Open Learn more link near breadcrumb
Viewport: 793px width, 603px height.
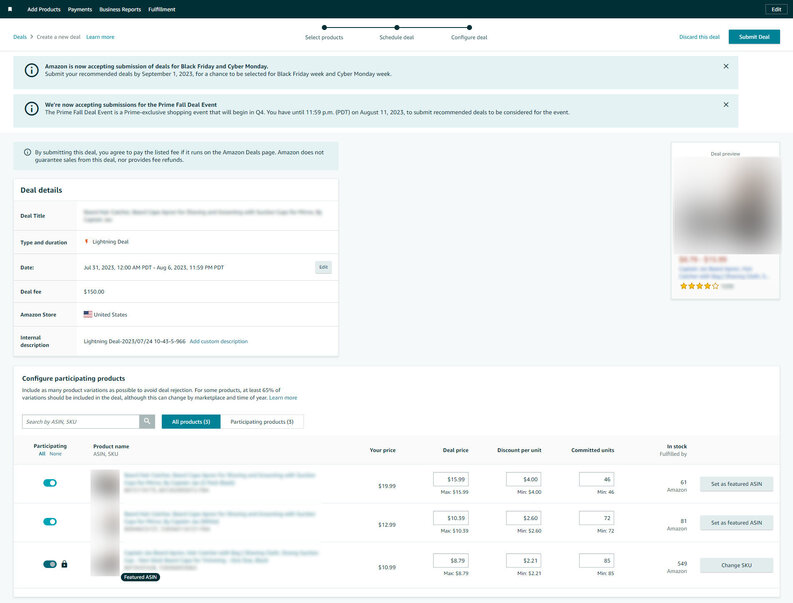[x=100, y=37]
